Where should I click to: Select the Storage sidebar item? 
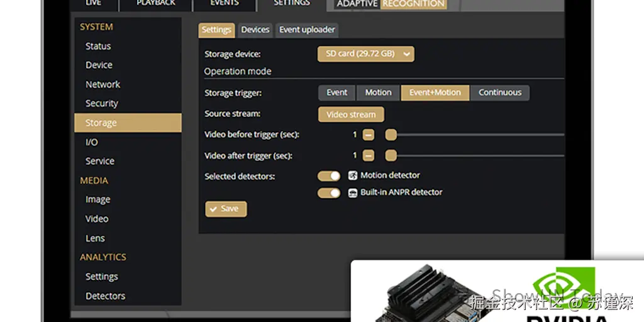click(128, 123)
